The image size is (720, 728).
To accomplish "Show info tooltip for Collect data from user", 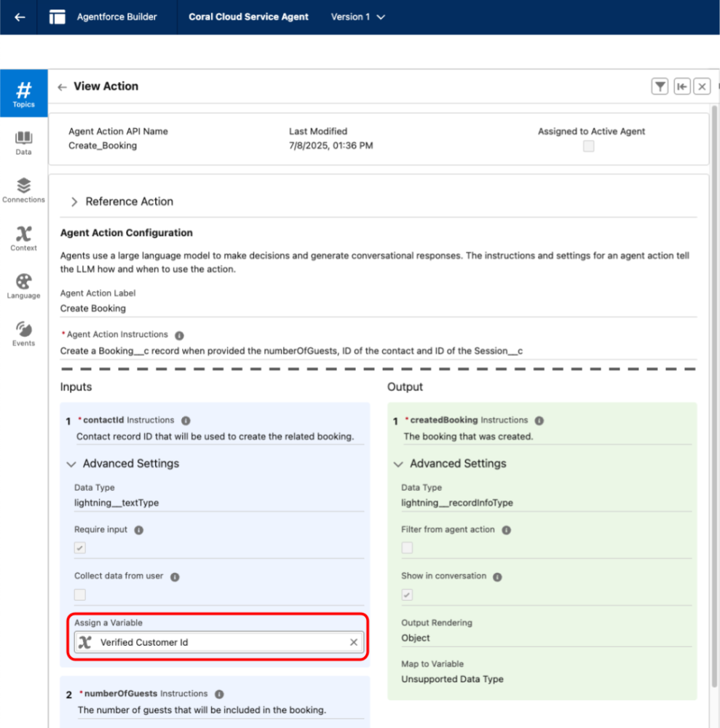I will pos(175,577).
